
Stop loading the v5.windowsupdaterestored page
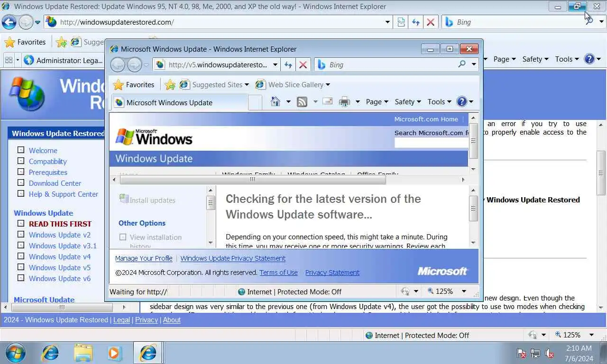tap(303, 65)
